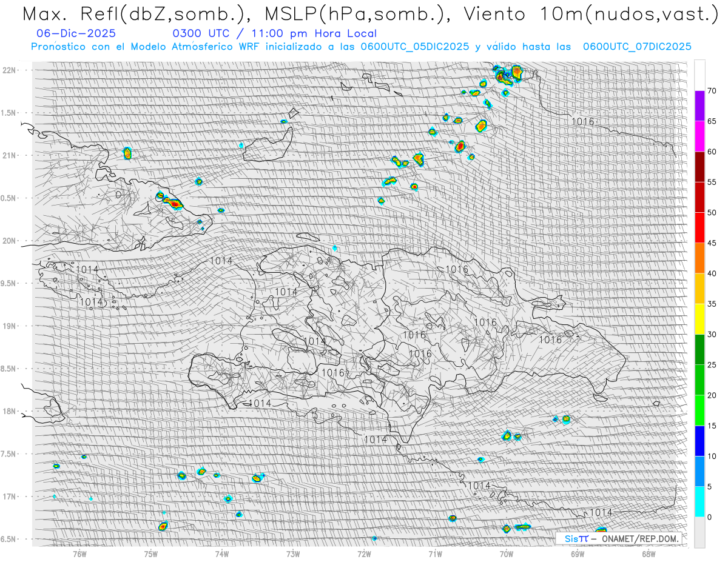Click the color scale value "55"
Image resolution: width=728 pixels, height=562 pixels.
tap(712, 182)
